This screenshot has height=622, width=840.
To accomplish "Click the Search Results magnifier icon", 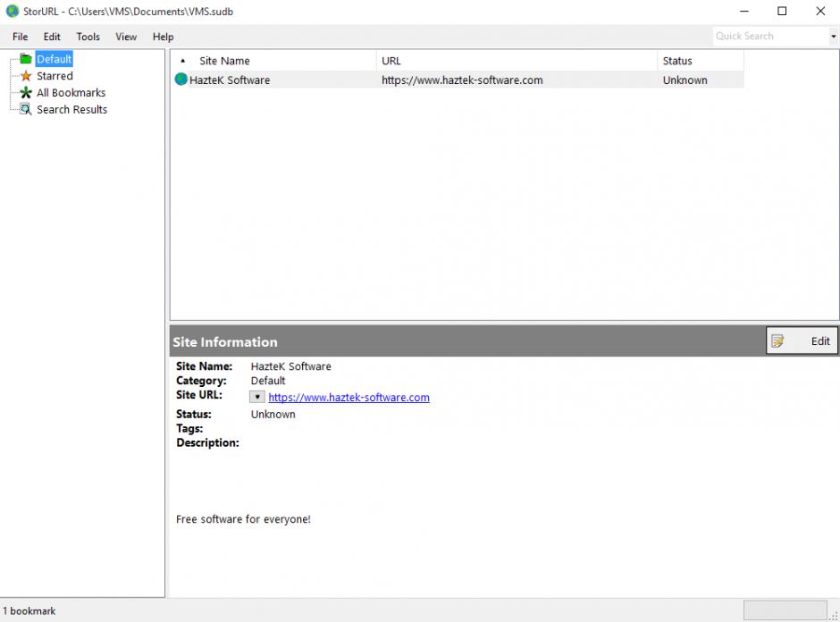I will point(26,109).
